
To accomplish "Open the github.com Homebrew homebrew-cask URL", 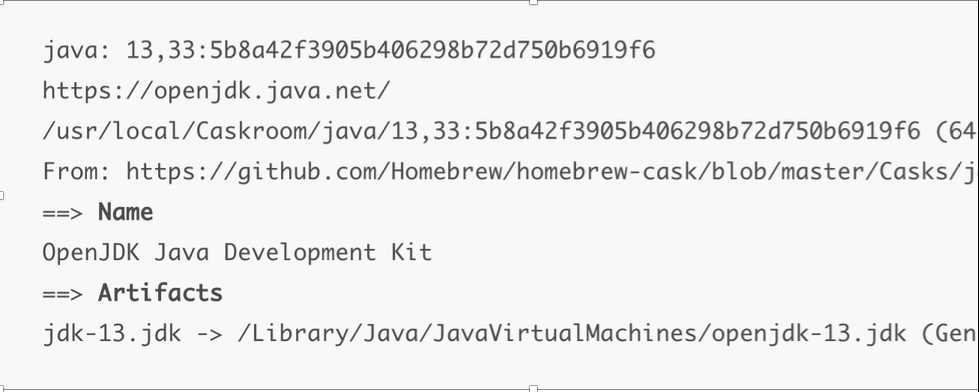I will (x=553, y=171).
